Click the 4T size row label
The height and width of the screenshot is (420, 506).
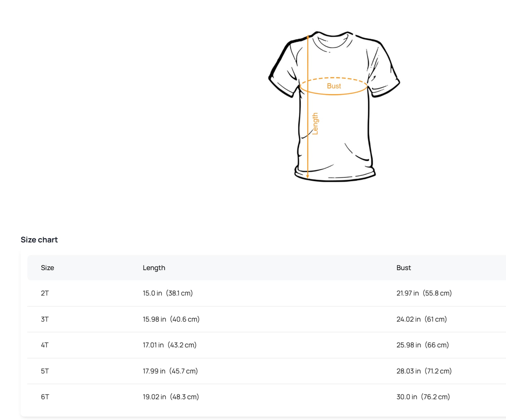[x=45, y=345]
